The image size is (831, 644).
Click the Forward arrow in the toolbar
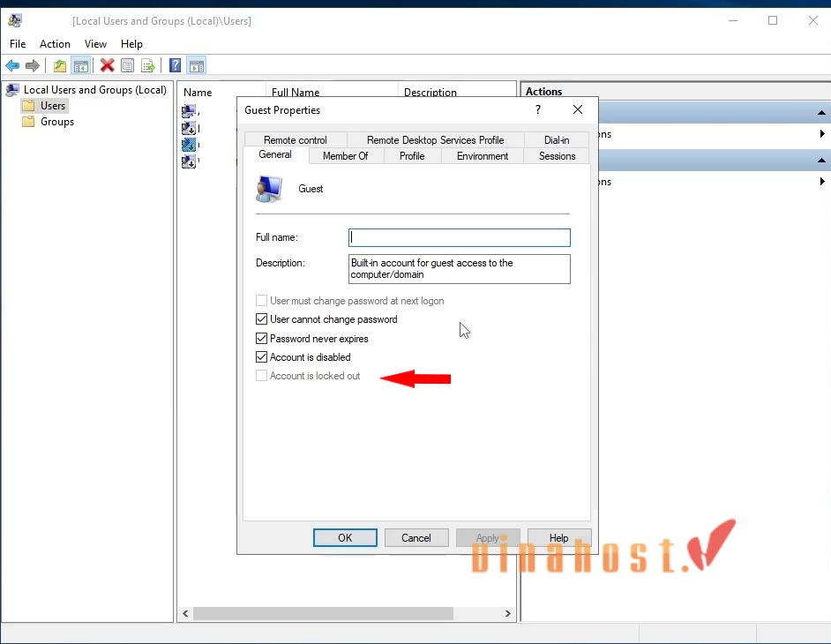[x=34, y=65]
